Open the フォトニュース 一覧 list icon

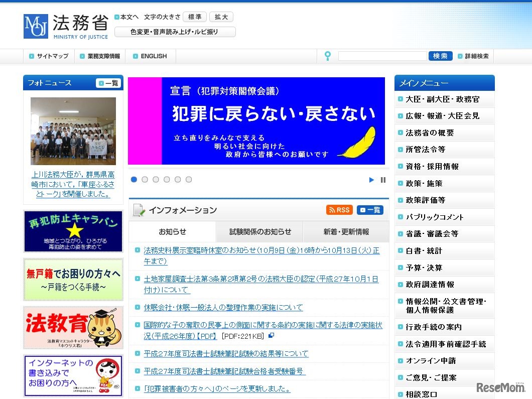click(108, 83)
